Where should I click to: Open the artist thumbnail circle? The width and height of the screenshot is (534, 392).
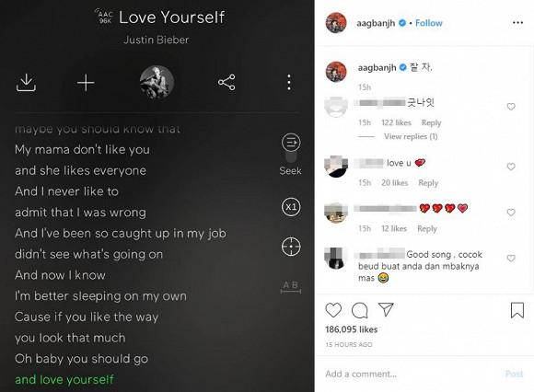tap(157, 82)
